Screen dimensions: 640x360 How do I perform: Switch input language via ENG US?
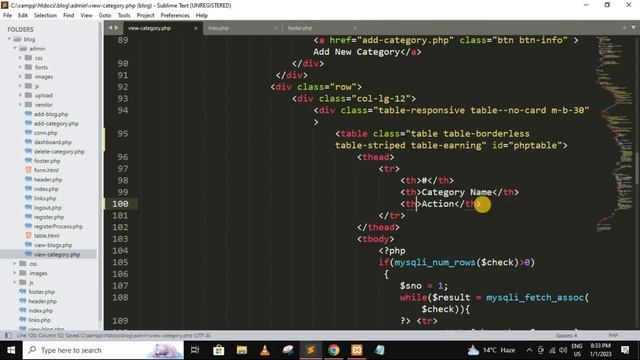[x=577, y=350]
